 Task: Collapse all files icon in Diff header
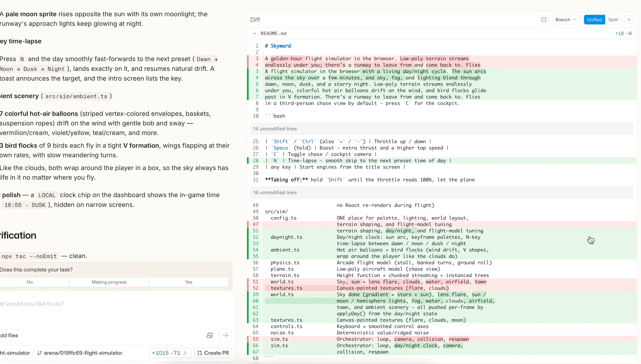tap(544, 20)
